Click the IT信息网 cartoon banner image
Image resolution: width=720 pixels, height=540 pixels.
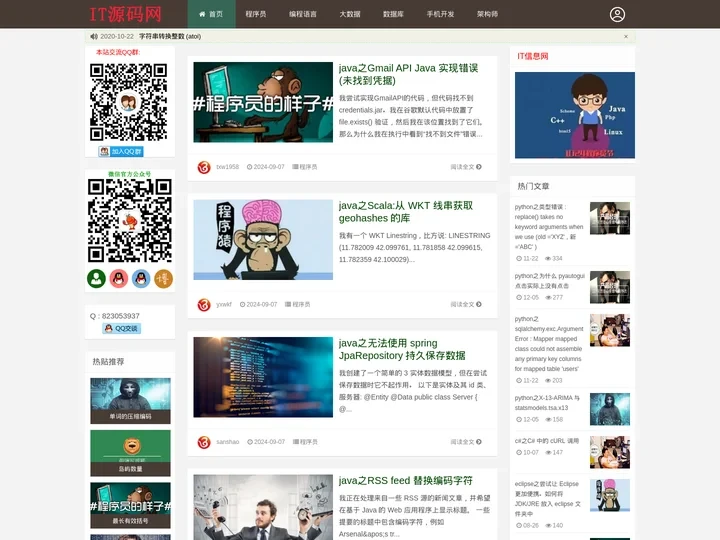pyautogui.click(x=575, y=115)
